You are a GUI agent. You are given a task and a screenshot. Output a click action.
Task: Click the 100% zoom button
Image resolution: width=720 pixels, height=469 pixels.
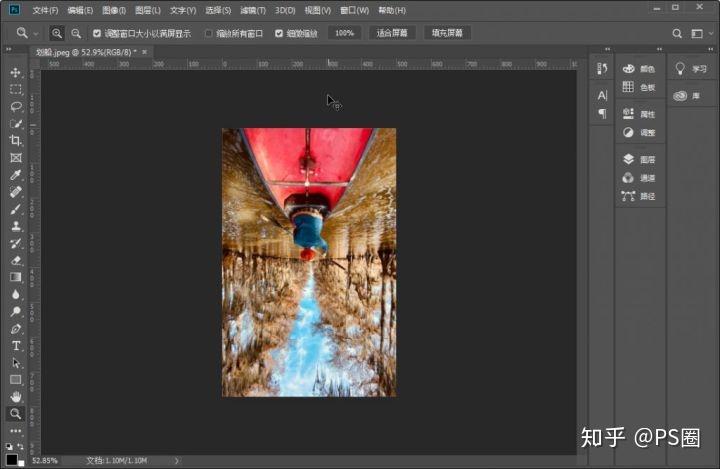coord(344,33)
